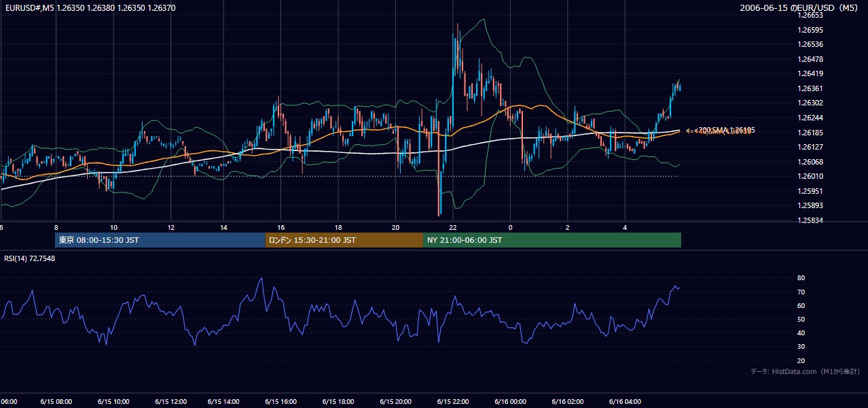
Task: Click the '6/15 16:00' time axis label
Action: click(283, 401)
